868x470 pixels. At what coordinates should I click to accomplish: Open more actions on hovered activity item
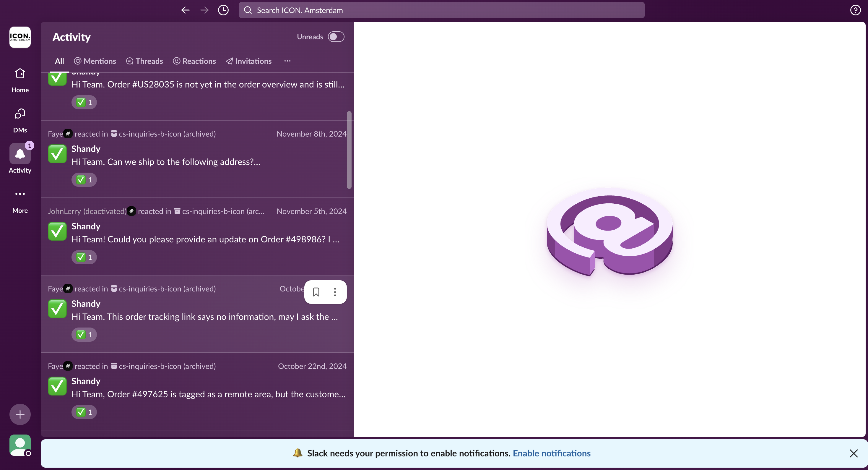pos(335,292)
